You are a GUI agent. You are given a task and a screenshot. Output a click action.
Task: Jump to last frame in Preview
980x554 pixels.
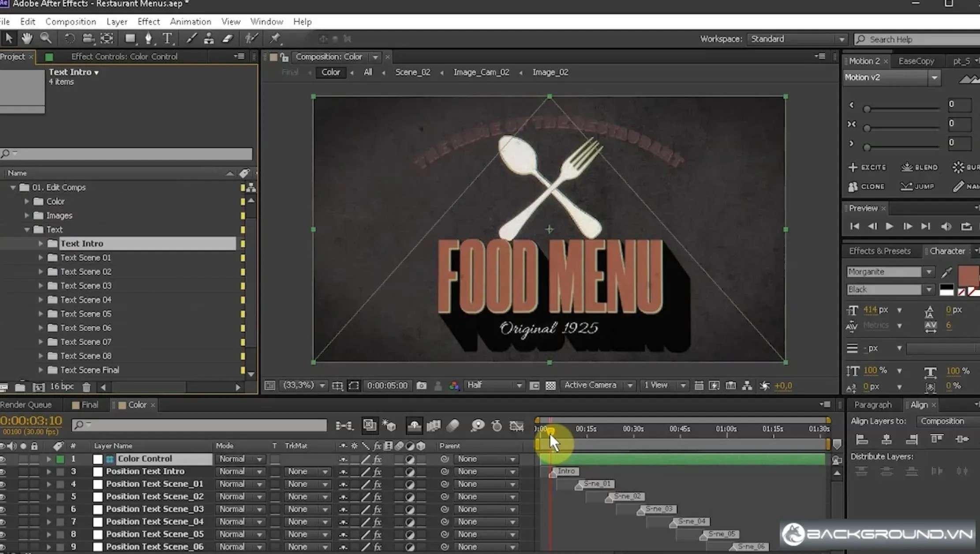click(x=925, y=226)
